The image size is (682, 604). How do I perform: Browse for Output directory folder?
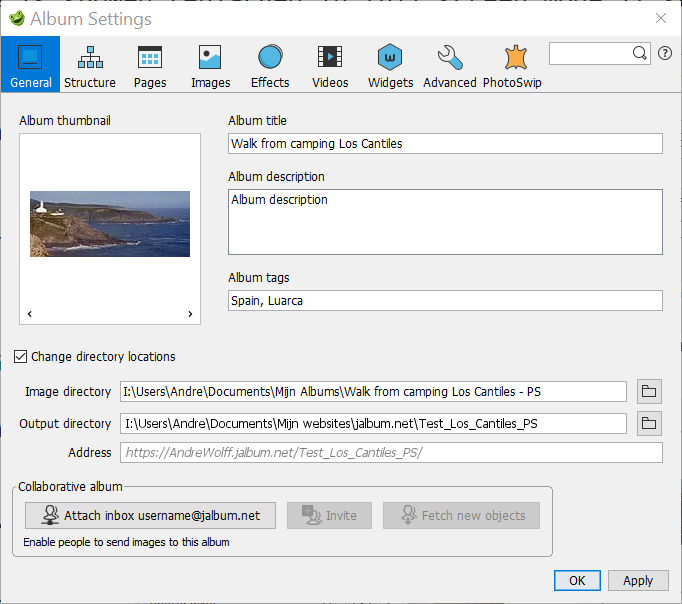pos(649,424)
